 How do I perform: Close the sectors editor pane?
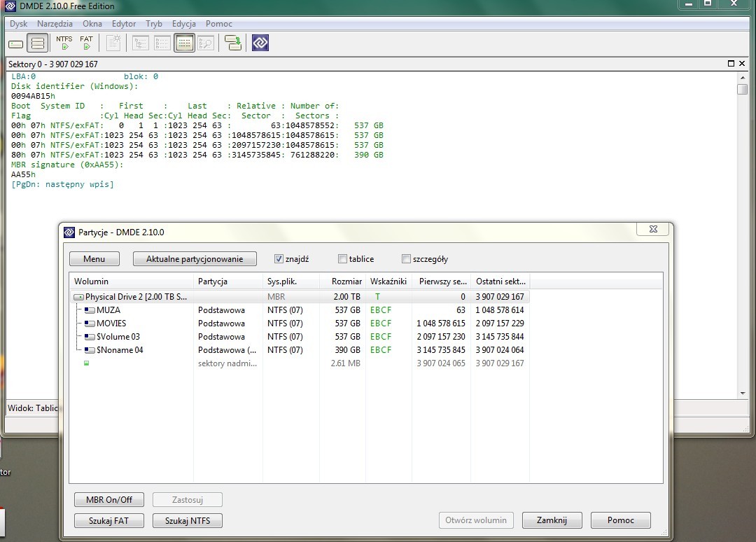pos(742,63)
